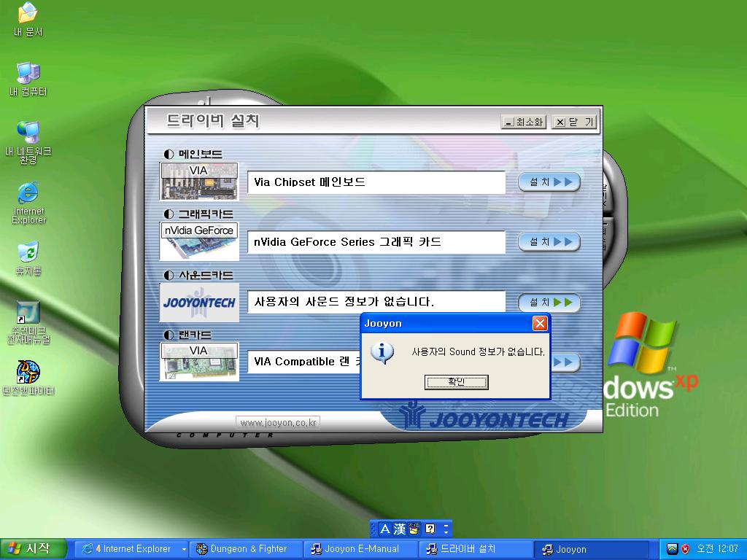This screenshot has height=560, width=747.
Task: Click the 닫기 button of the driver installer
Action: (x=573, y=122)
